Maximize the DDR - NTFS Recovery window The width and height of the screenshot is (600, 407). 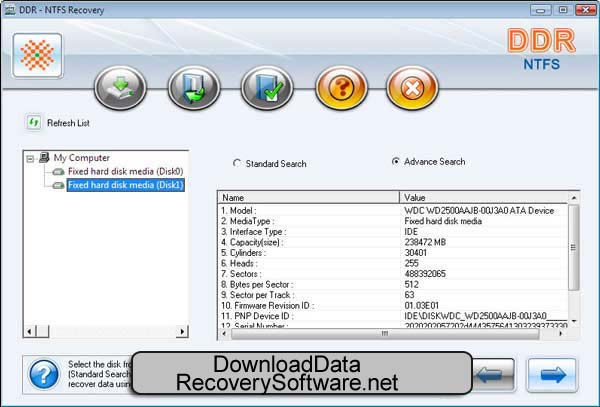point(563,10)
